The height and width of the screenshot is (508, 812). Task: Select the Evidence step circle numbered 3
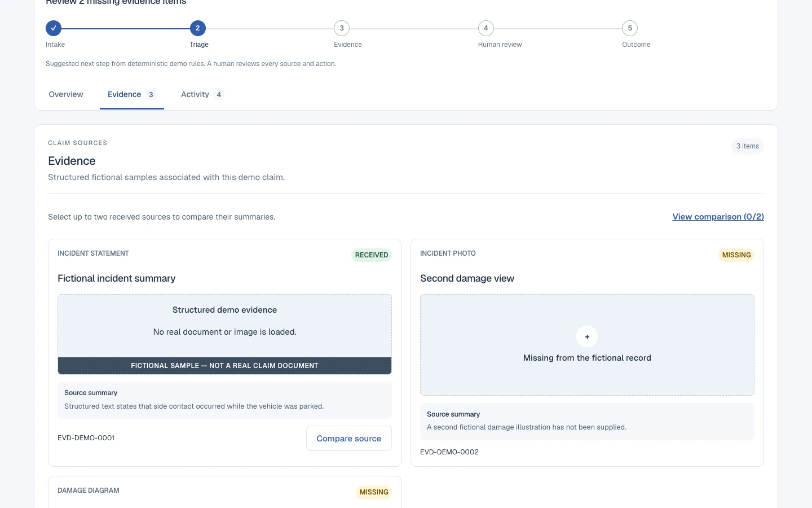click(342, 28)
